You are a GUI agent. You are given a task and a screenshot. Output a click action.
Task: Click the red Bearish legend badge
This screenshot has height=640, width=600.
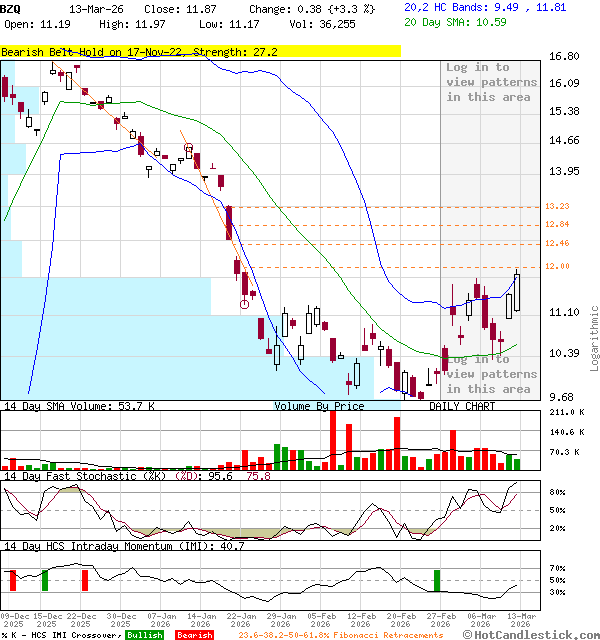click(193, 634)
